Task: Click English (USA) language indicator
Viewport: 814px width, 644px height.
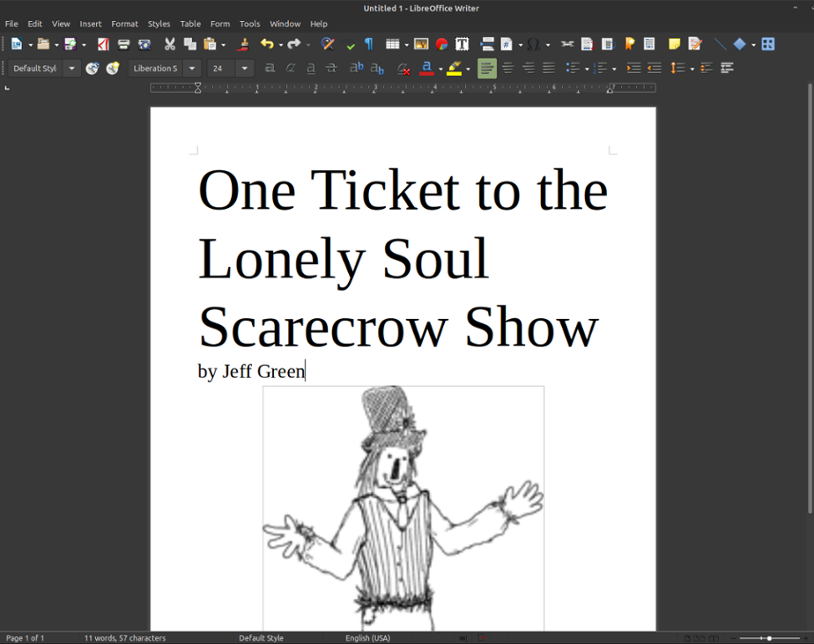Action: pos(367,638)
